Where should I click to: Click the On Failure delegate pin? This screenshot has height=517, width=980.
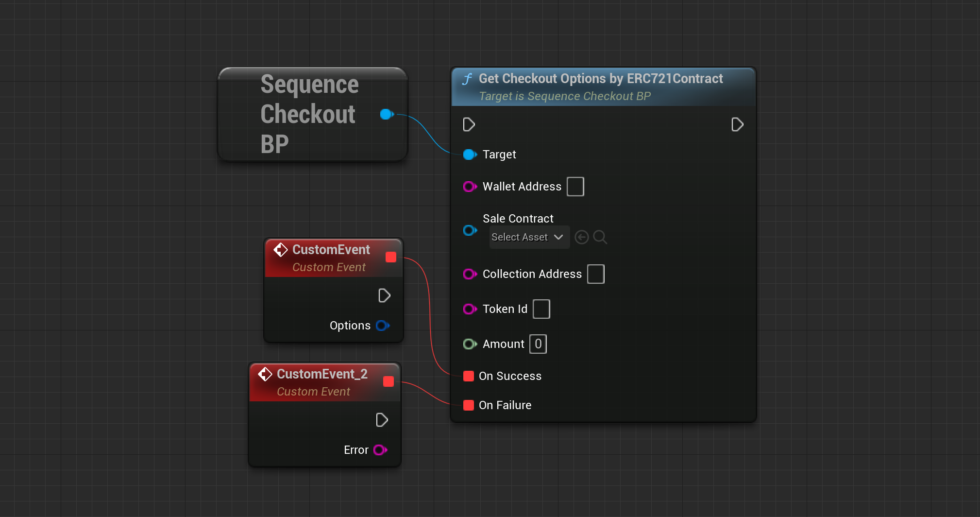pos(469,405)
